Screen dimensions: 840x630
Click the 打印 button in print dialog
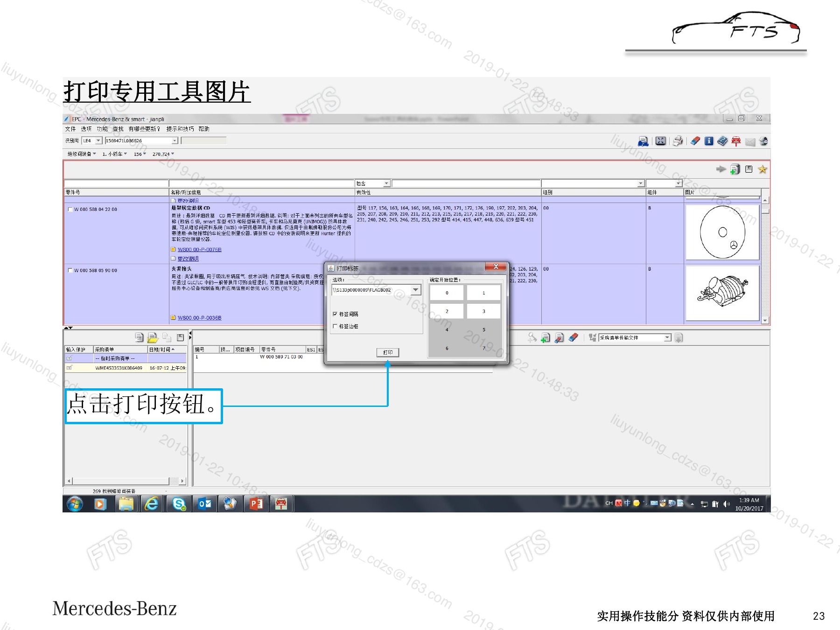point(388,352)
